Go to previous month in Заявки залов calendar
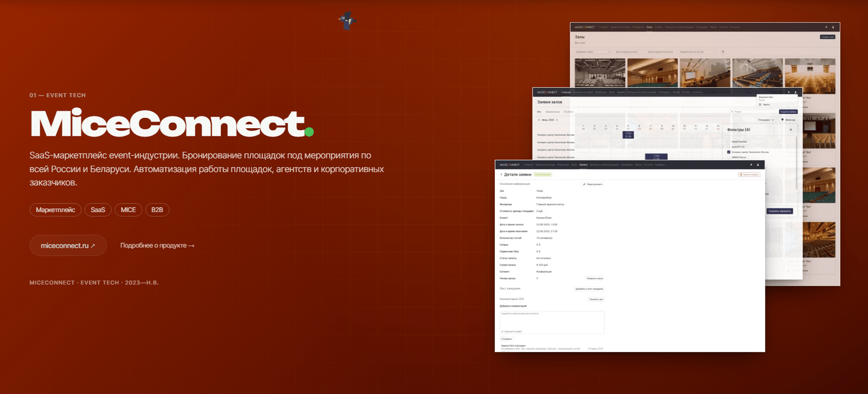868x394 pixels. (539, 120)
